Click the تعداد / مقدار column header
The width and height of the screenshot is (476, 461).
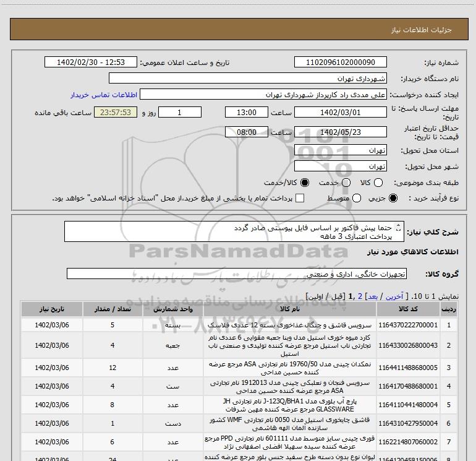coord(113,309)
